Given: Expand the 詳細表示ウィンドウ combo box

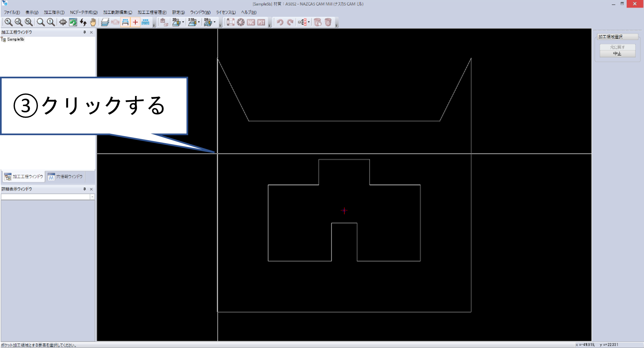Looking at the screenshot, I should point(92,197).
